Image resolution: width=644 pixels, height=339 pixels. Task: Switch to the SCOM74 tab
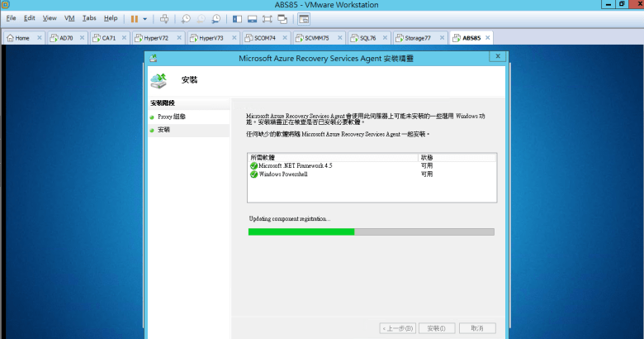(263, 38)
